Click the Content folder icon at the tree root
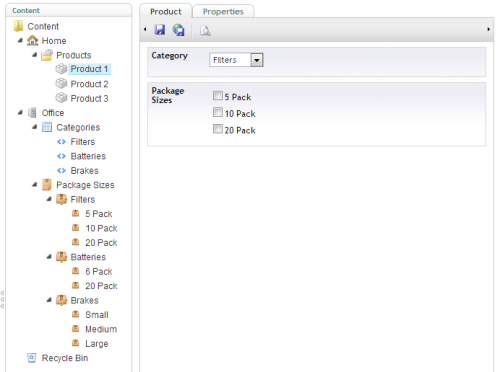This screenshot has height=372, width=500. [18, 26]
